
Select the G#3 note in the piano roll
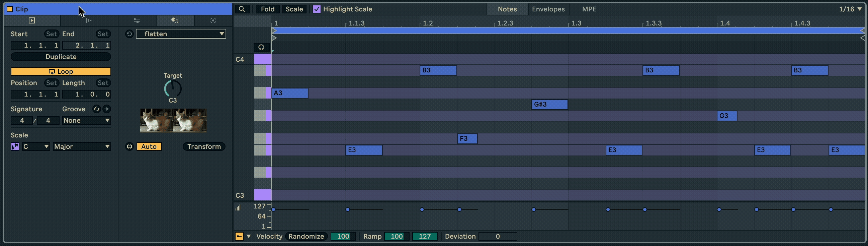tap(549, 105)
